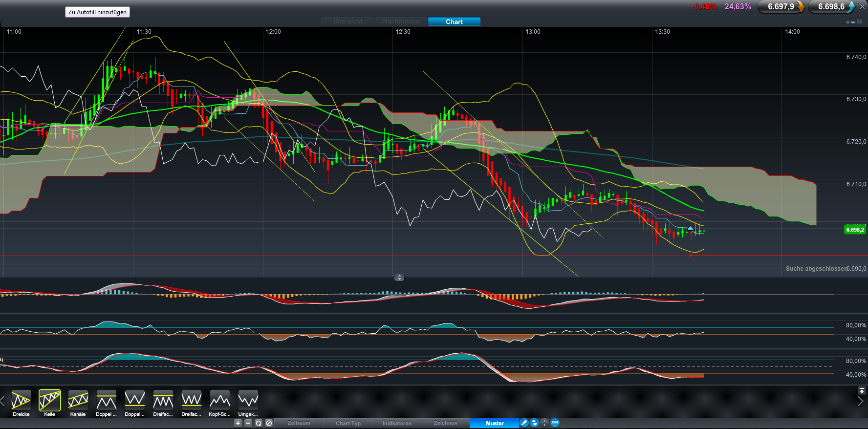Click the zoom in plus icon
Image resolution: width=868 pixels, height=429 pixels.
tap(238, 423)
